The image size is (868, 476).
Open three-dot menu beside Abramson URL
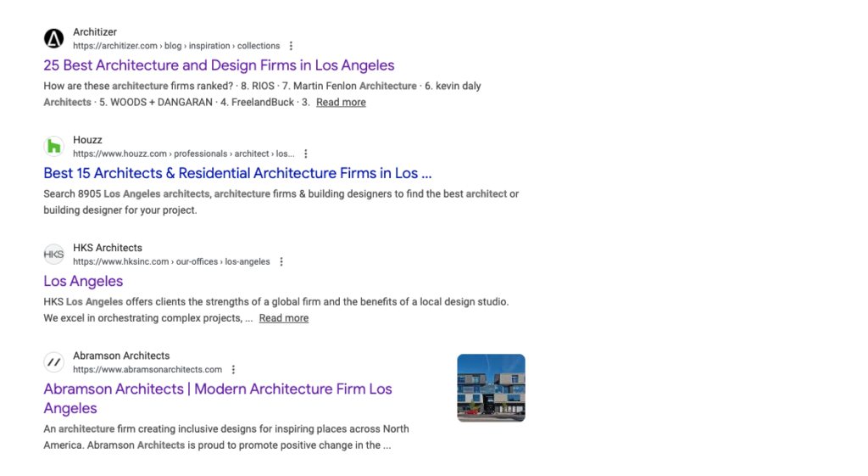233,369
